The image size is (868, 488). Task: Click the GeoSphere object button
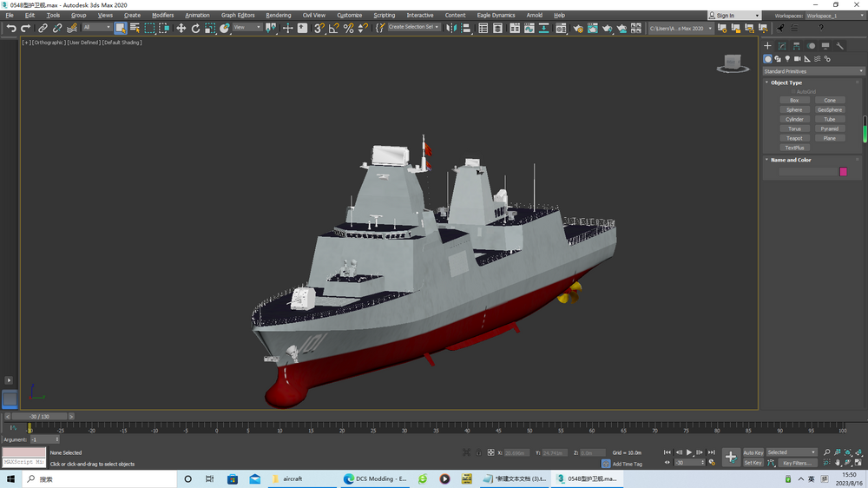(829, 109)
